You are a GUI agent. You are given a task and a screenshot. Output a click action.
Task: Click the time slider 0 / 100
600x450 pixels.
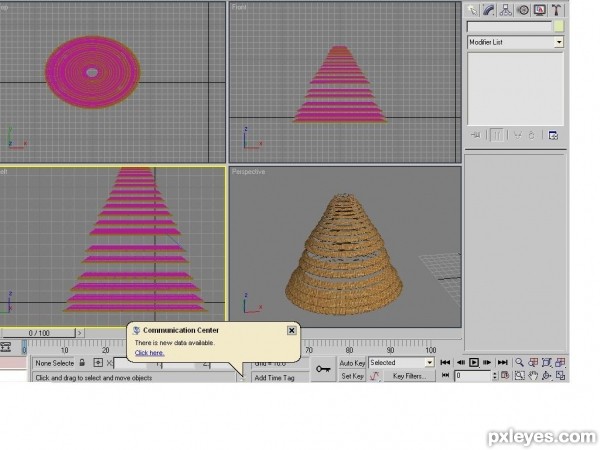(39, 333)
